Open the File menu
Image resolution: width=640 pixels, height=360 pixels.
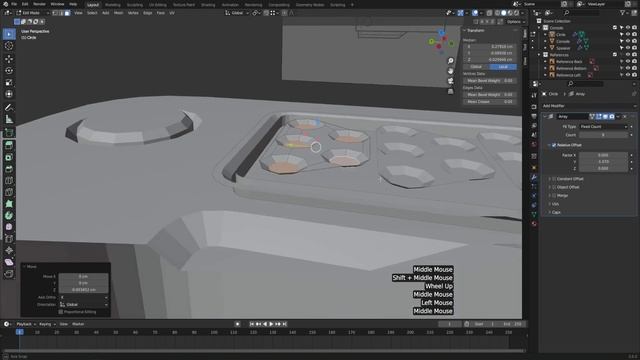click(x=14, y=4)
